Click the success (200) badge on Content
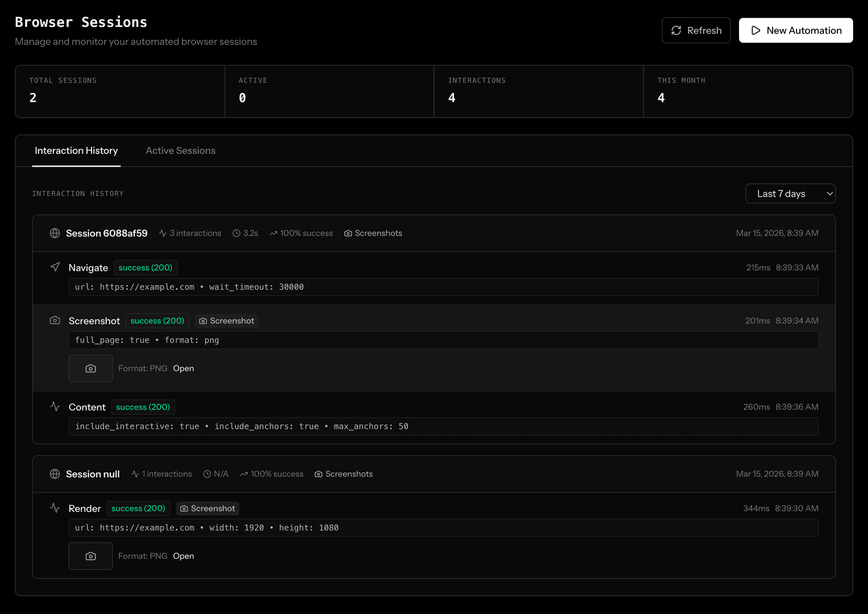Viewport: 868px width, 614px height. pos(143,406)
